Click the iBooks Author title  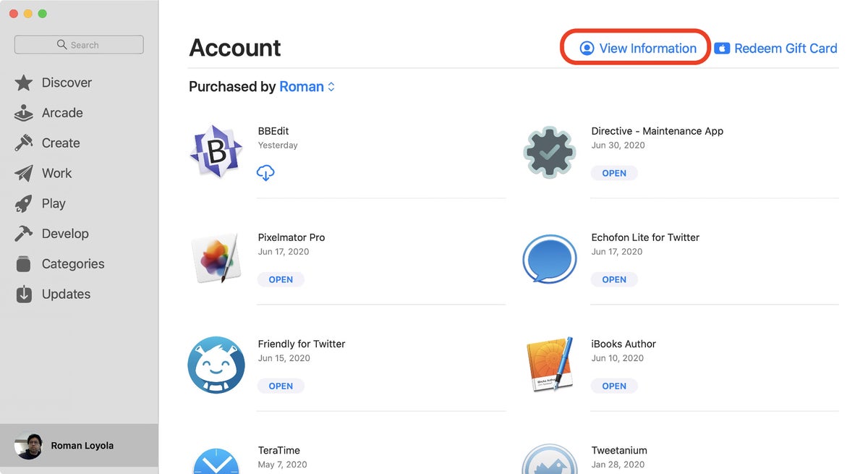pos(624,344)
